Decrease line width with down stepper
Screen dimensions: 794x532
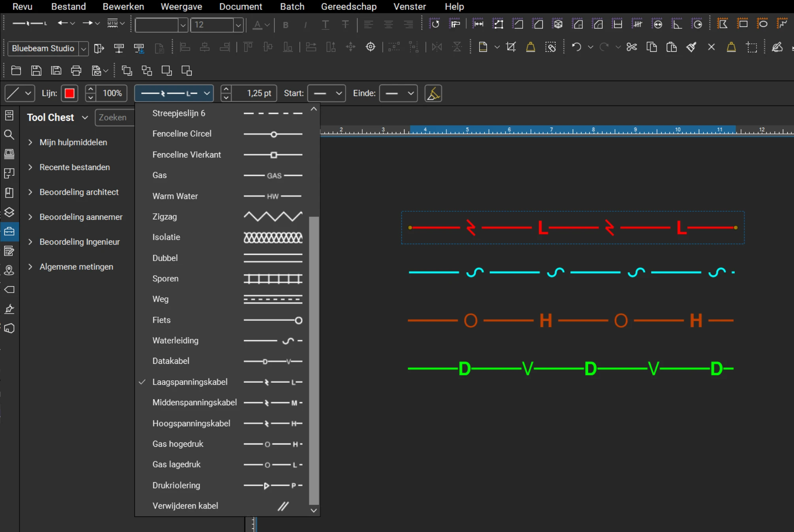tap(226, 97)
